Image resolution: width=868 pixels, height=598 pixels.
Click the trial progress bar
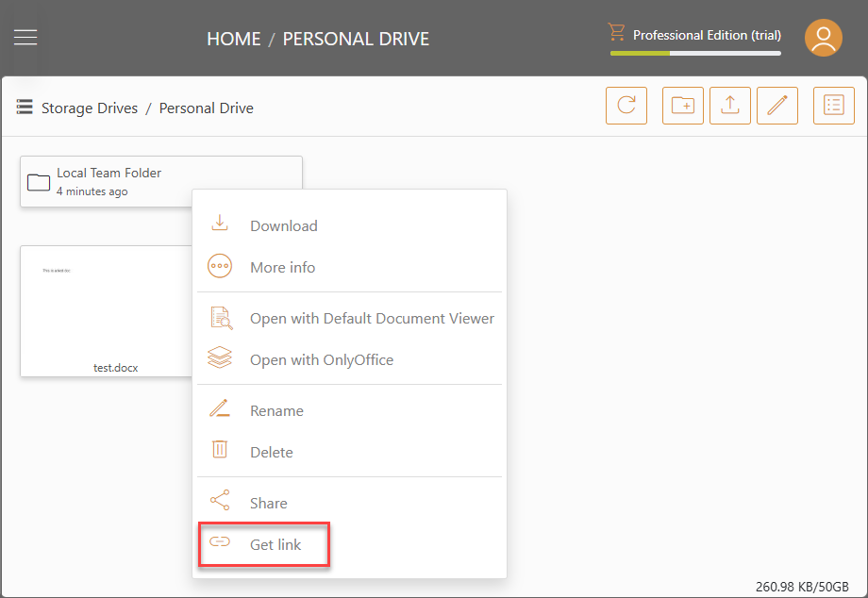point(696,53)
